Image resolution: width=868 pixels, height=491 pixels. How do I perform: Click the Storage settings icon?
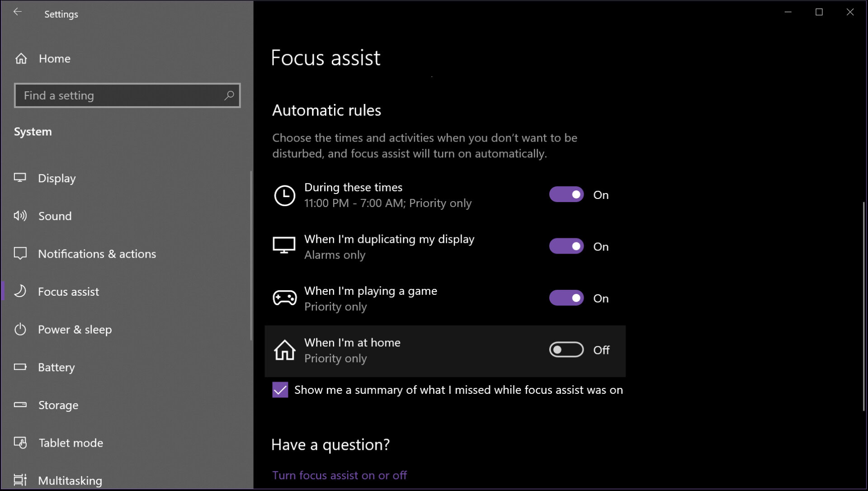[x=20, y=405]
